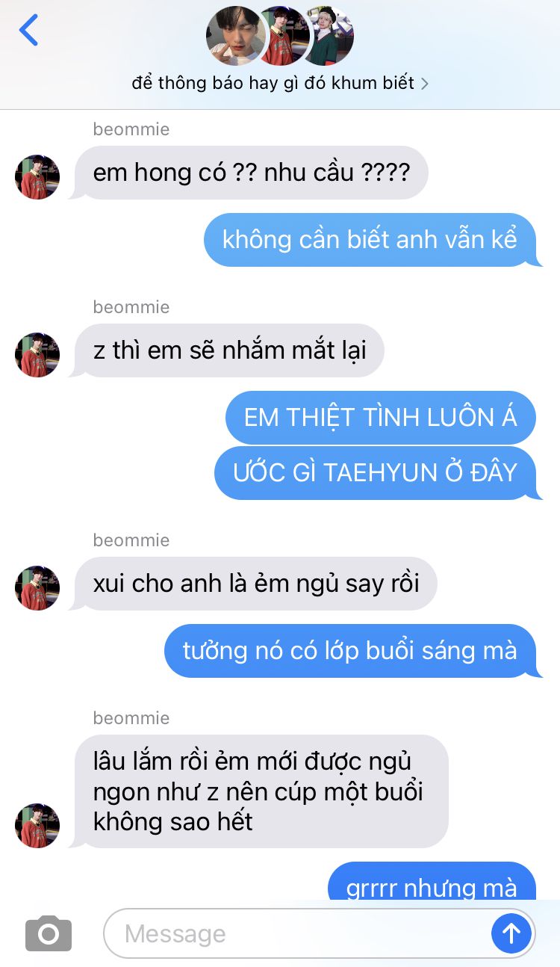Tap the first group avatar in header

pos(235,36)
